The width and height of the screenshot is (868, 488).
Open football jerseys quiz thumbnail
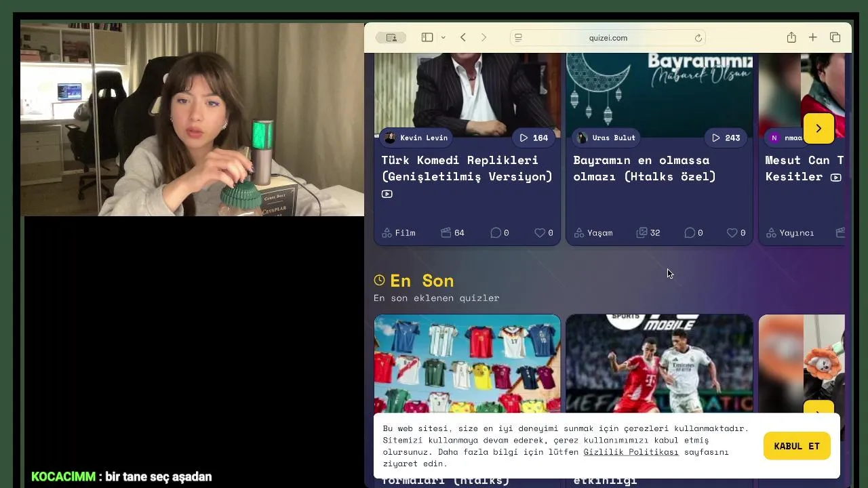pos(467,364)
